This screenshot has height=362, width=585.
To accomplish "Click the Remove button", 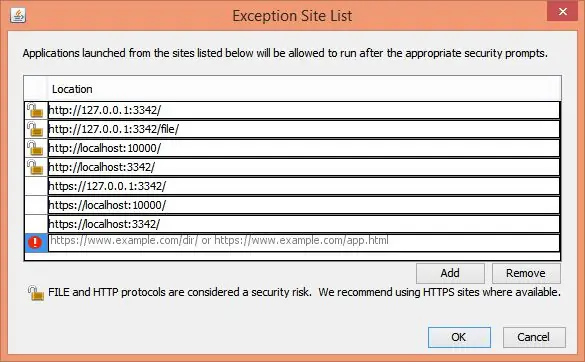I will 526,273.
